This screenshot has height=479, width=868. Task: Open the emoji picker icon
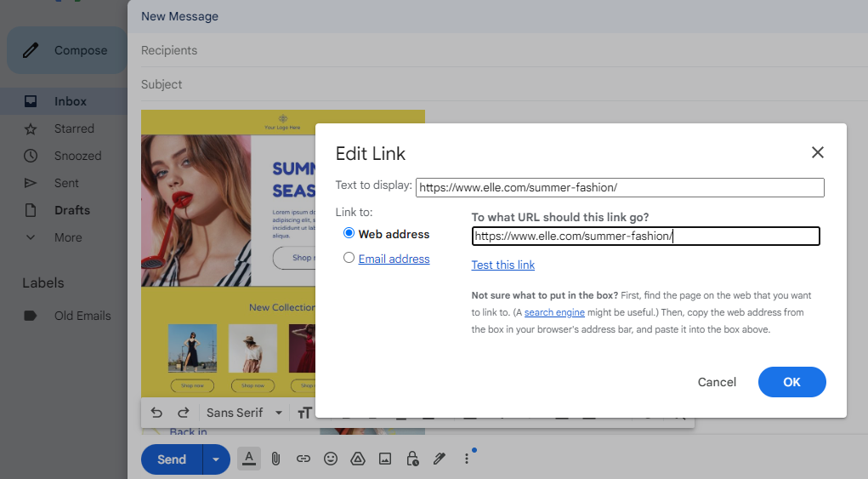click(x=331, y=459)
